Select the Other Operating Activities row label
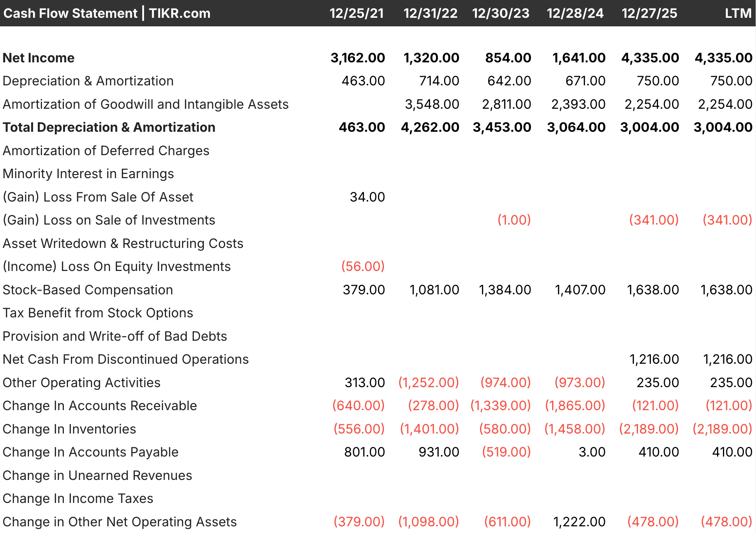The width and height of the screenshot is (756, 533). coord(81,382)
